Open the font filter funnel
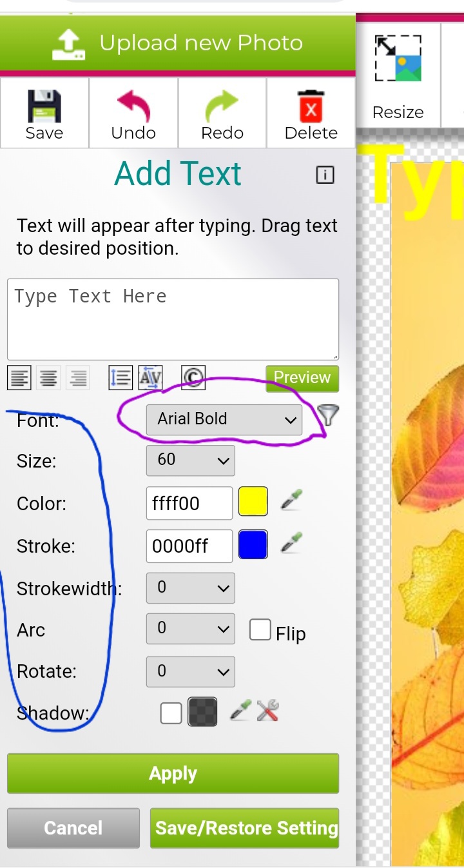The height and width of the screenshot is (868, 464). (329, 416)
